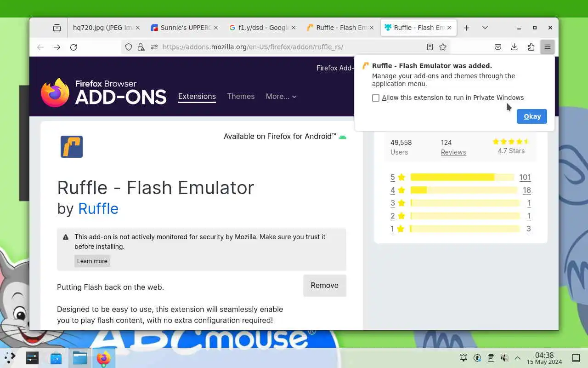Click Learn more in security warning

pos(92,261)
